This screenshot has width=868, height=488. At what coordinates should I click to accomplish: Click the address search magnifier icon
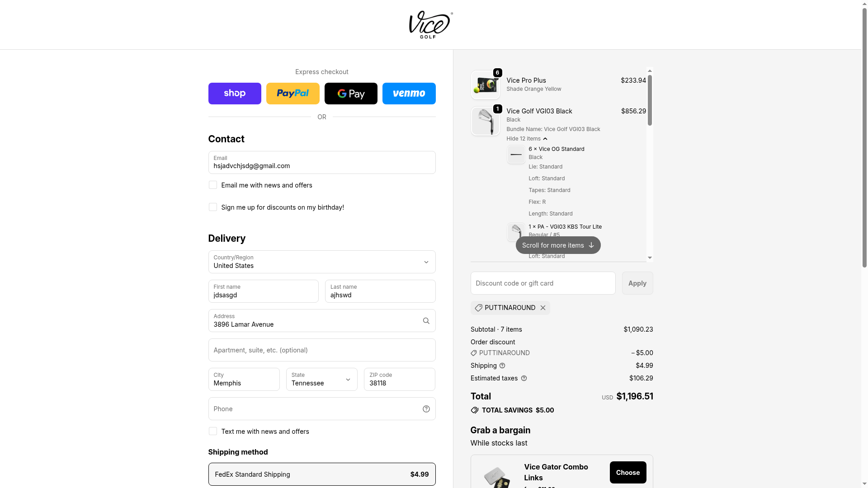coord(426,321)
